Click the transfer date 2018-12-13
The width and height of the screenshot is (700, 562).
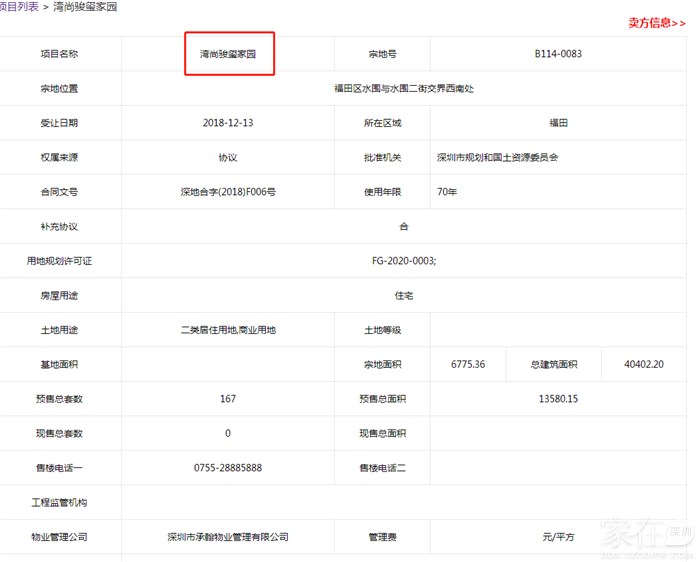coord(228,123)
